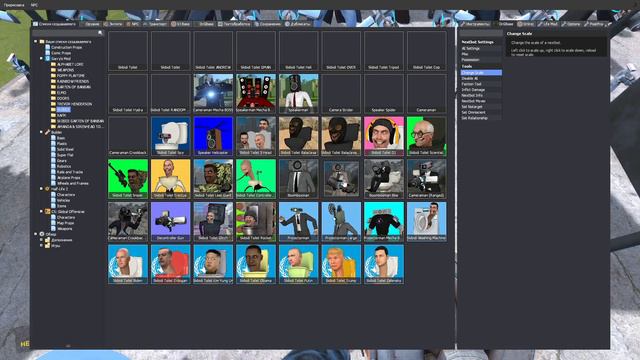640x360 pixels.
Task: Open the Robotics spawnlist under Builder
Action: [64, 166]
